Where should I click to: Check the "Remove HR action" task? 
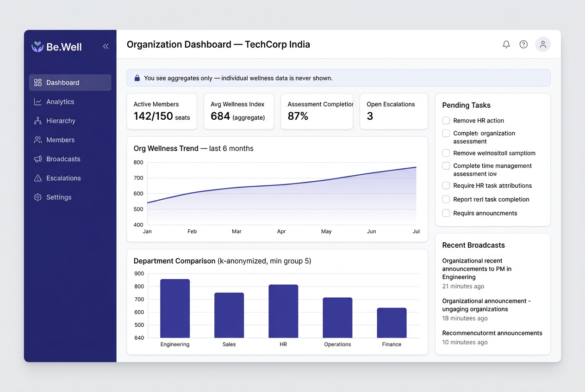[446, 121]
